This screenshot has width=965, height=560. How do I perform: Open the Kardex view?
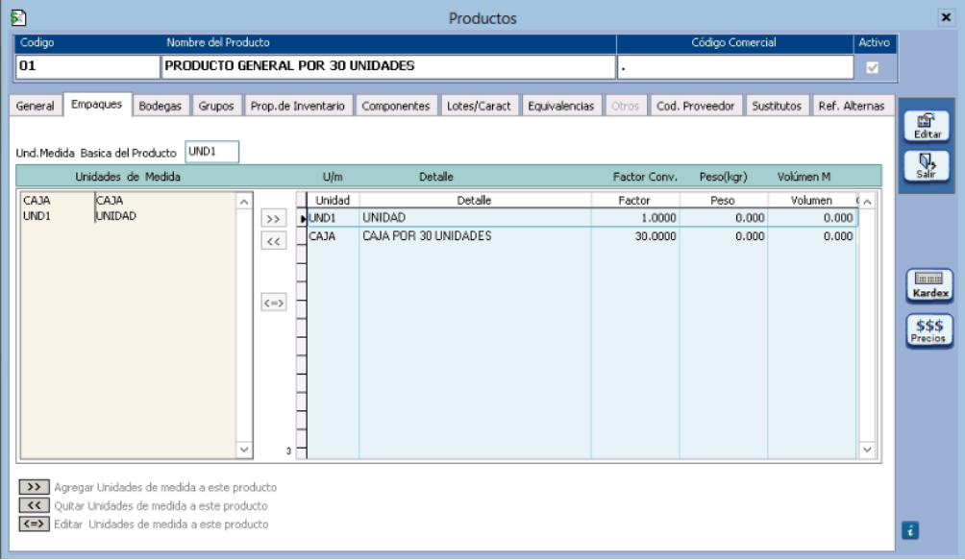[929, 285]
